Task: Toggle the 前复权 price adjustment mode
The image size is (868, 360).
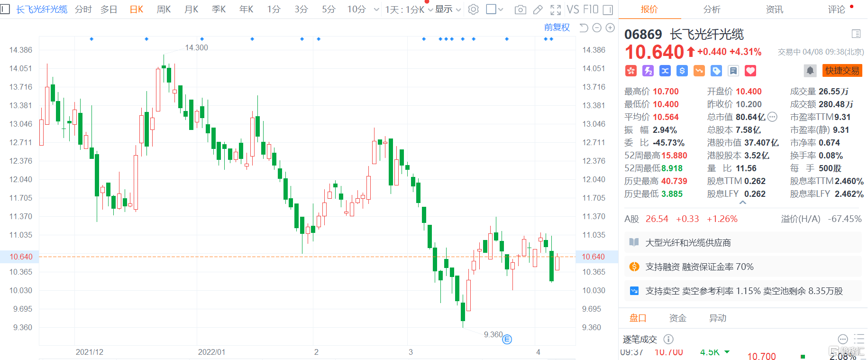Action: coord(557,28)
